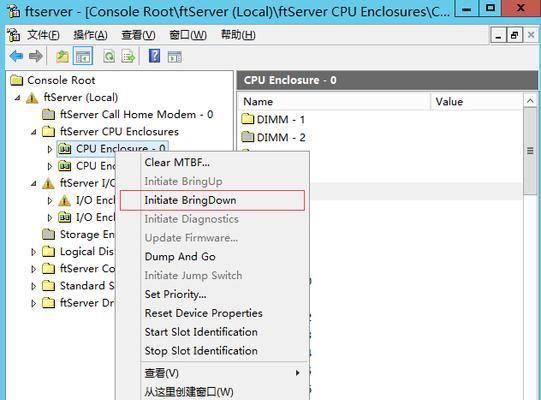Select Console Root in tree
The image size is (541, 400).
pos(61,80)
